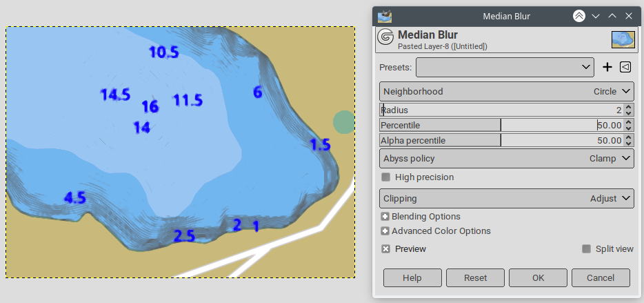Click the GIMP Wilber icon in title bar
This screenshot has height=303, width=644.
(385, 17)
